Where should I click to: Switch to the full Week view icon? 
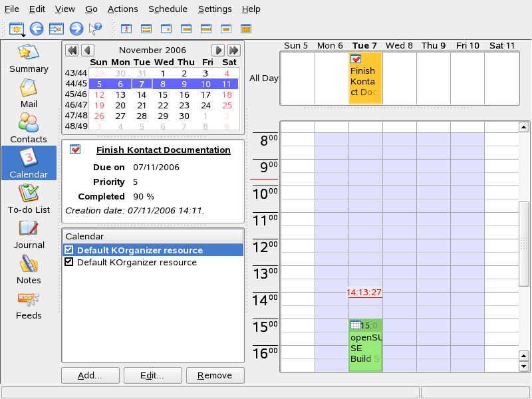(206, 29)
